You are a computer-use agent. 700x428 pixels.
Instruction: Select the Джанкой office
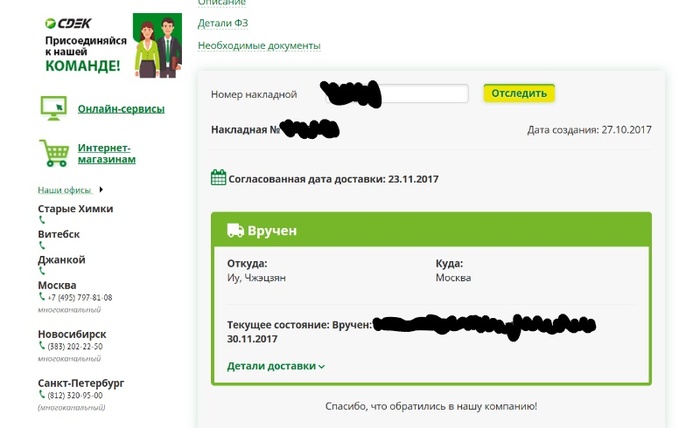coord(61,259)
